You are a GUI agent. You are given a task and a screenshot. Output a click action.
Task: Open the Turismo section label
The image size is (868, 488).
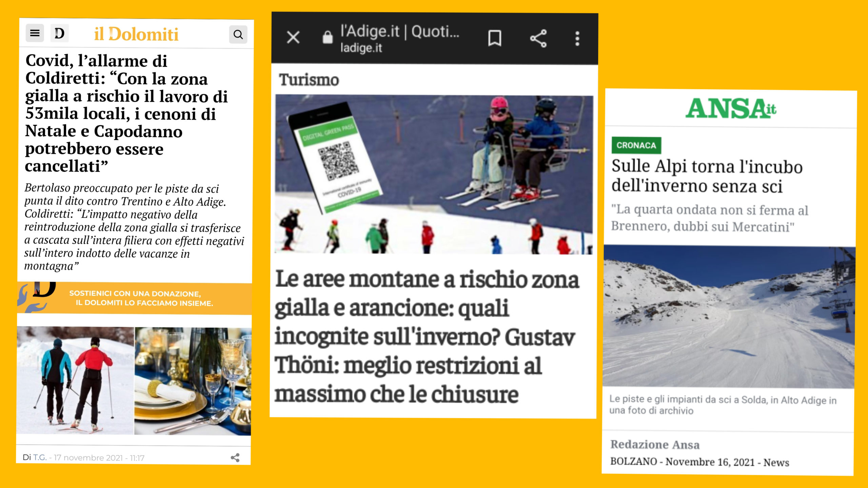pos(309,80)
